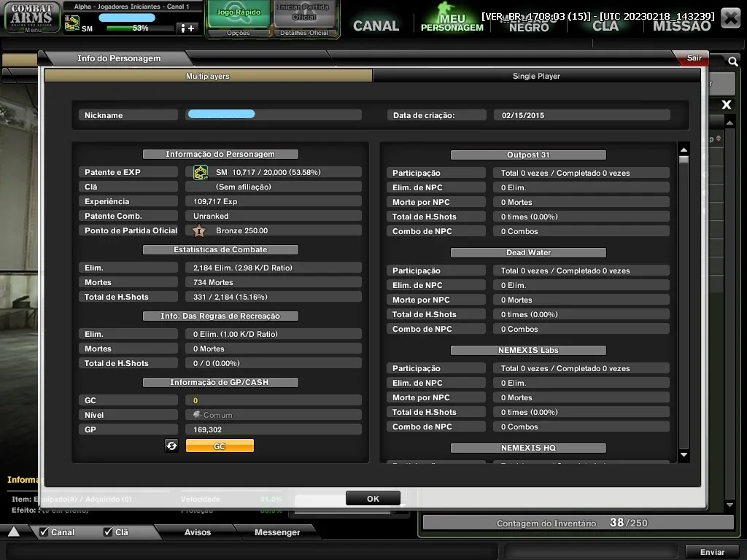Click the search magnifier icon
Viewport: 747px width, 560px height.
coord(732,61)
